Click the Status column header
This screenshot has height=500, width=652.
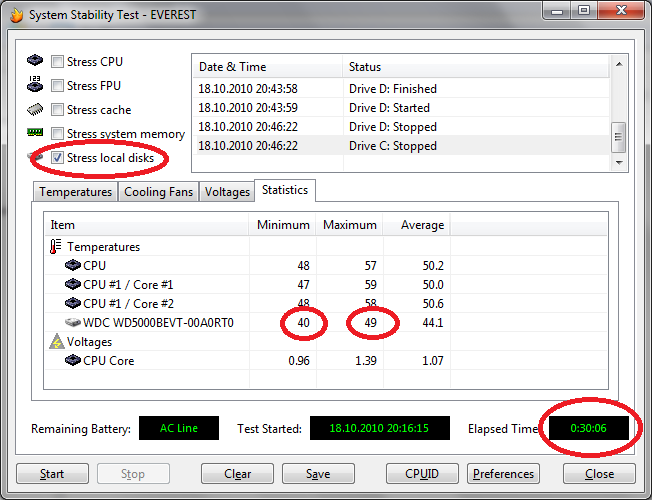point(477,67)
